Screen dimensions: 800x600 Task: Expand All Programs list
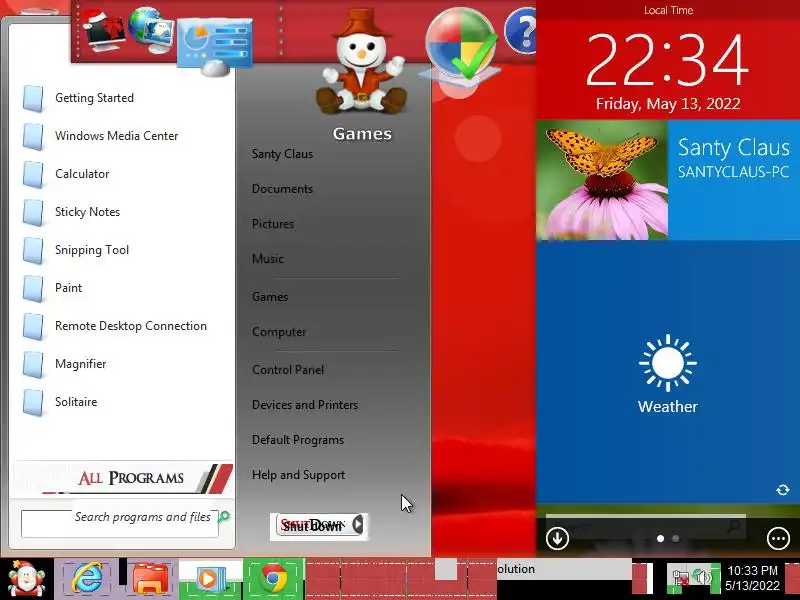(122, 478)
